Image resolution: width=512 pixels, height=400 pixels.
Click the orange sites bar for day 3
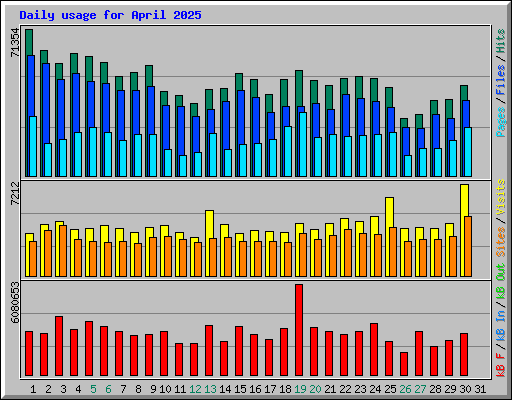63,251
